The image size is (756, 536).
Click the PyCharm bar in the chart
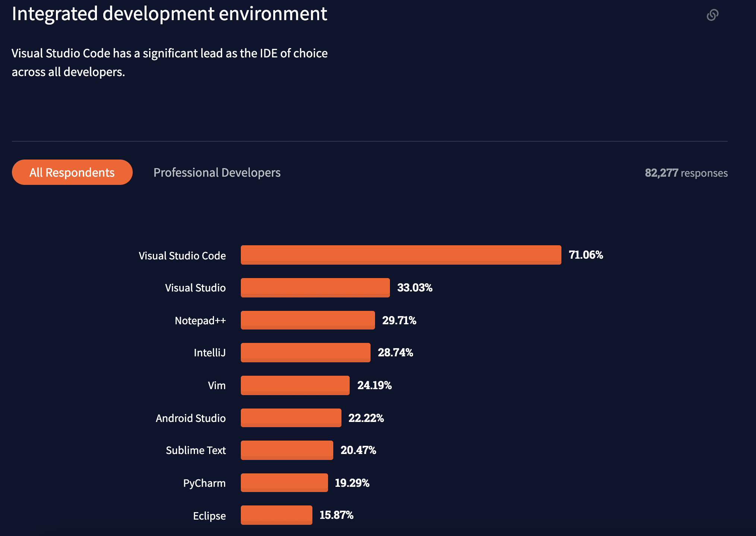pyautogui.click(x=284, y=483)
